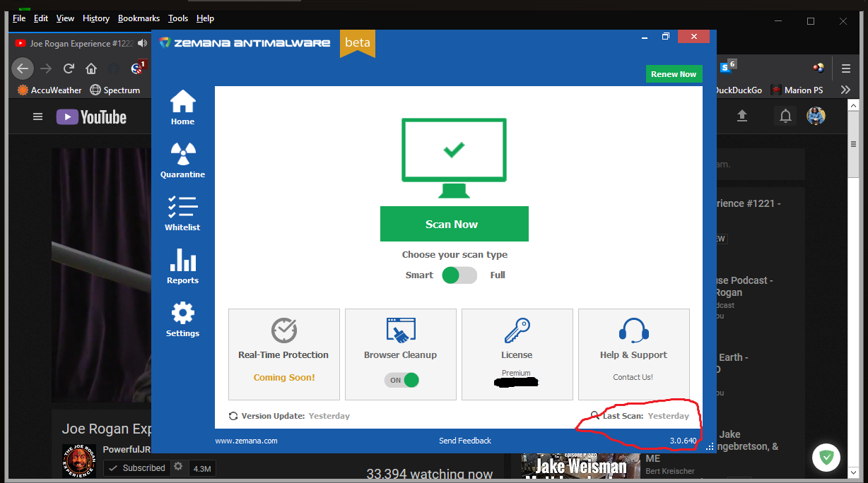Open the Home section in Zemana sidebar
The height and width of the screenshot is (483, 868).
click(182, 107)
